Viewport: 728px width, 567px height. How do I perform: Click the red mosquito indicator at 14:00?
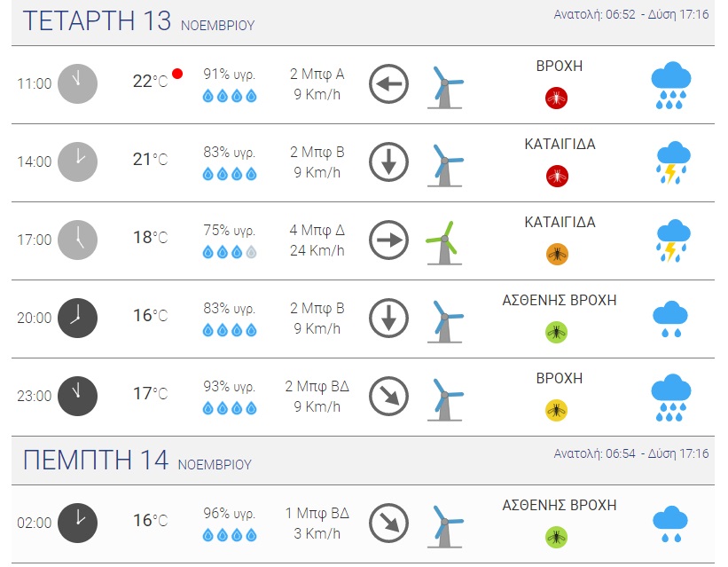557,177
